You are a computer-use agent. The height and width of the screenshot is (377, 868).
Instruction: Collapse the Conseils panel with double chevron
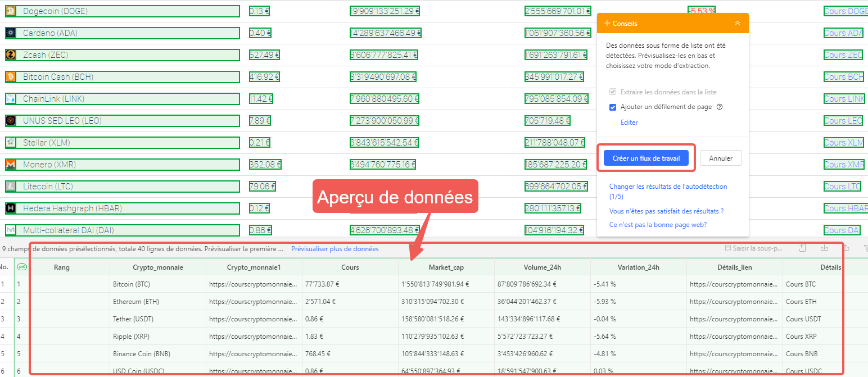[x=737, y=24]
